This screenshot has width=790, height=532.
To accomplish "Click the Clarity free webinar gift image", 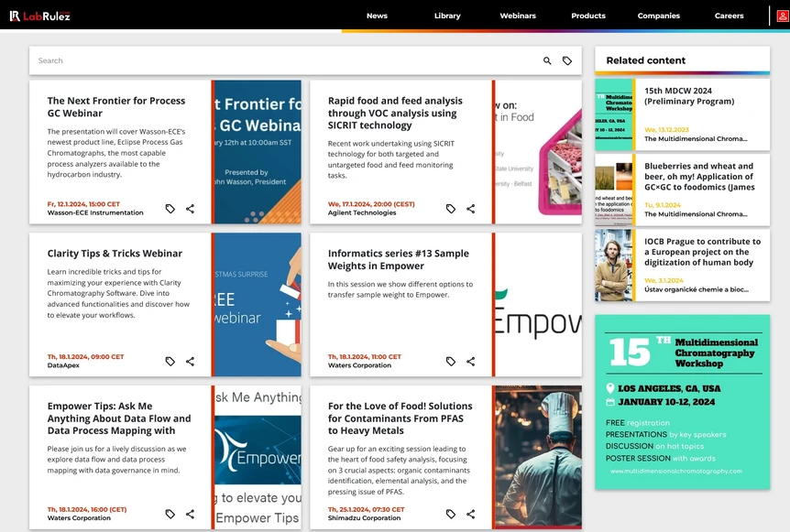I will click(257, 305).
